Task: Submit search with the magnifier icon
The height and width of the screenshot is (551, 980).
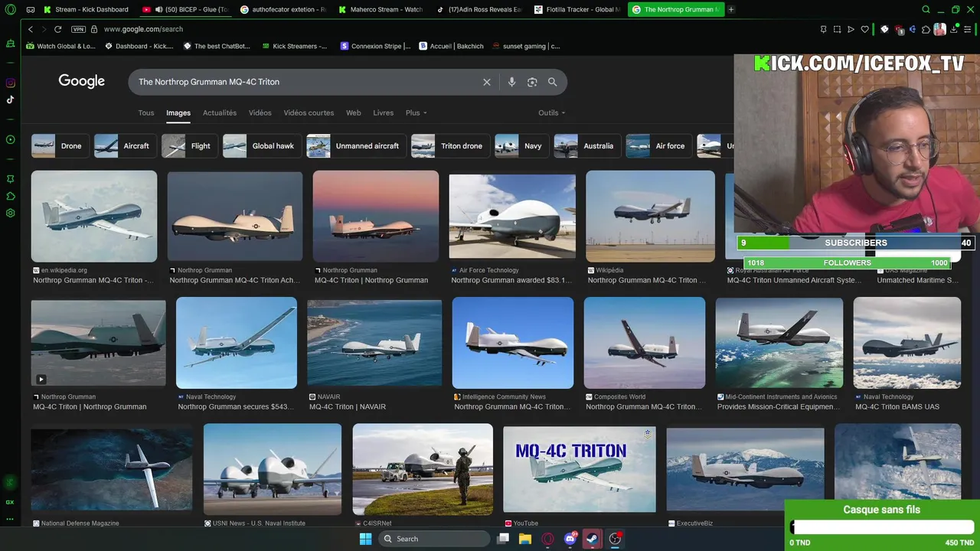Action: pyautogui.click(x=552, y=82)
